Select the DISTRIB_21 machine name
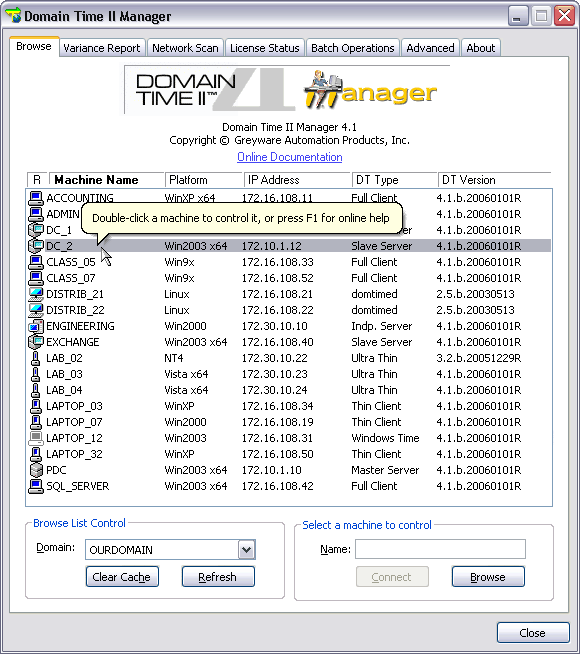580x654 pixels. [x=75, y=294]
